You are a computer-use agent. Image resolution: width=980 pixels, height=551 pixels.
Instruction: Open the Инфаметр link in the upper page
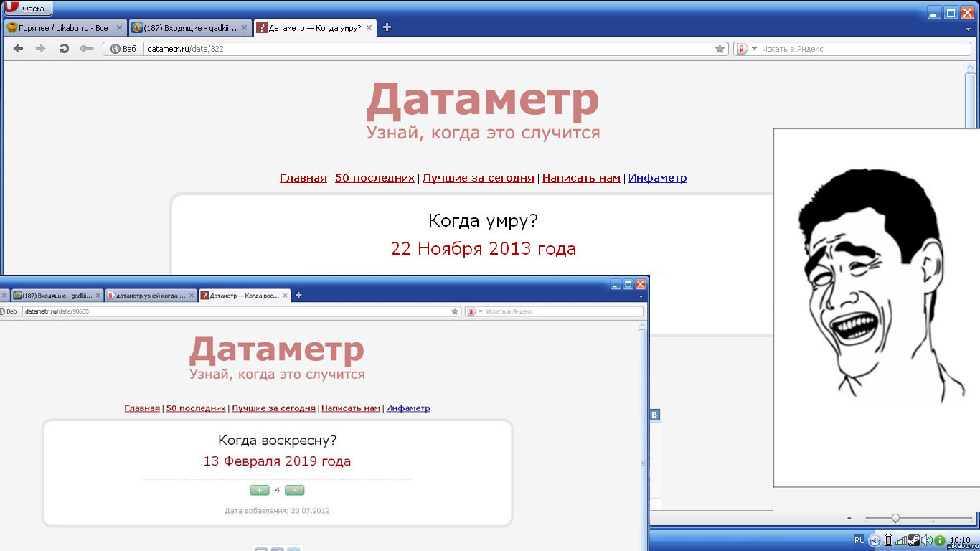[x=657, y=178]
